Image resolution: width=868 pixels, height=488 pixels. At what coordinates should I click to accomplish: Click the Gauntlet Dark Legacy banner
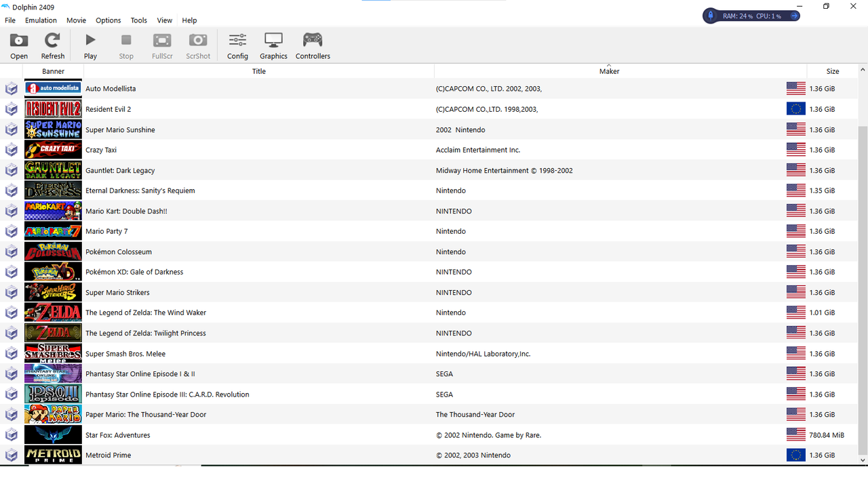(x=53, y=170)
